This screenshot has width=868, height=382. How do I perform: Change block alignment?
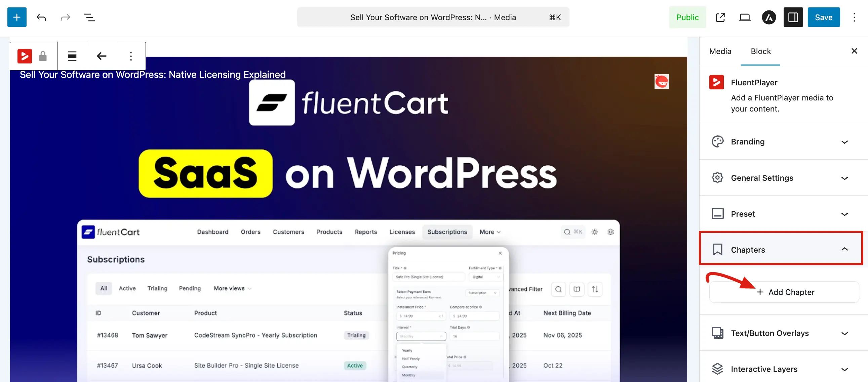tap(72, 56)
